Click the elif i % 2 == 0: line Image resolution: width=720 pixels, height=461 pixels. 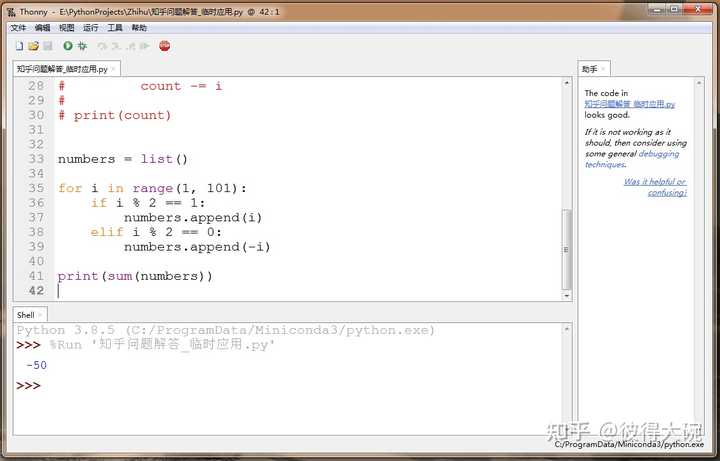(x=156, y=232)
